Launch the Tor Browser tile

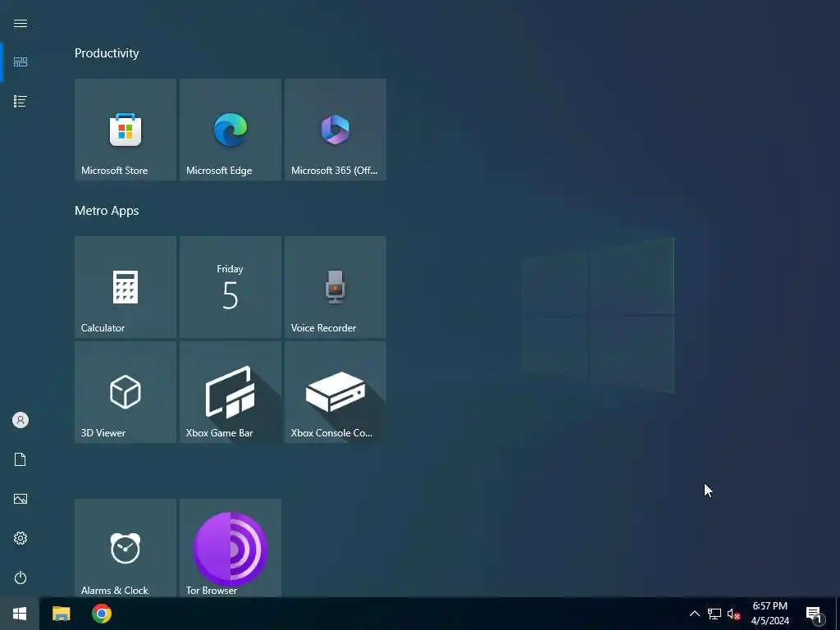tap(231, 548)
